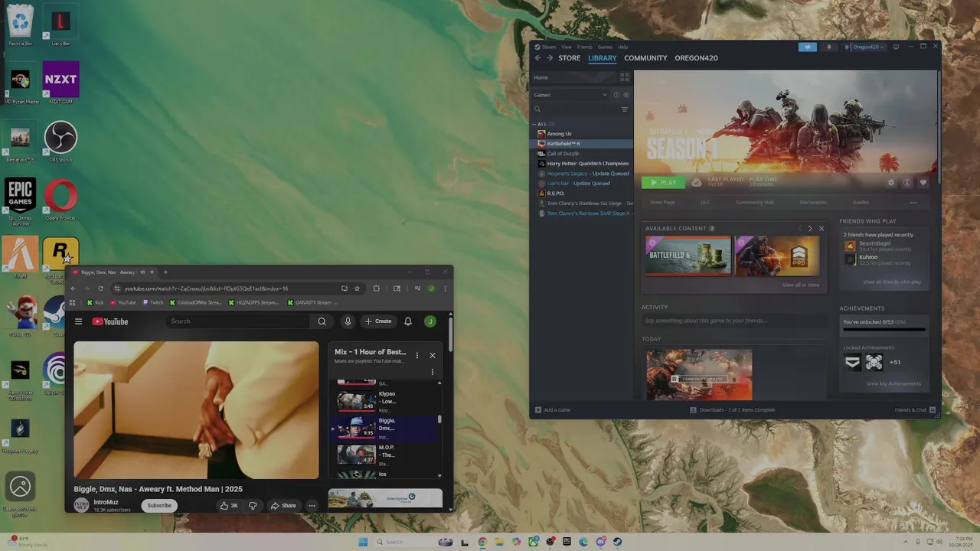
Task: Click Add a Game in Steam
Action: [x=553, y=410]
